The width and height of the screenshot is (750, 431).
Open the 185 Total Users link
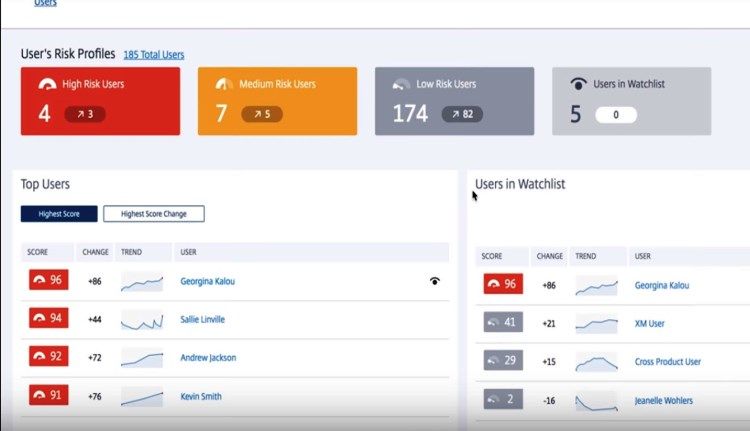click(x=154, y=55)
